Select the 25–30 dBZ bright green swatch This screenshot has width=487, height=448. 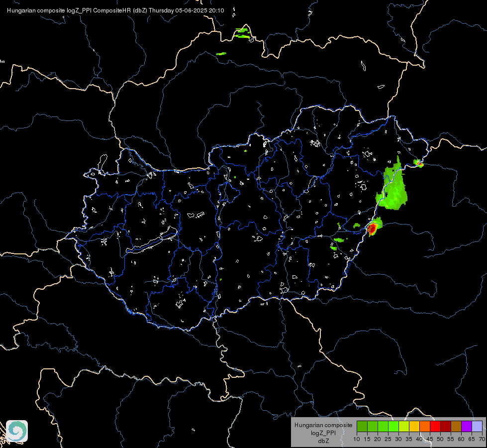393,427
